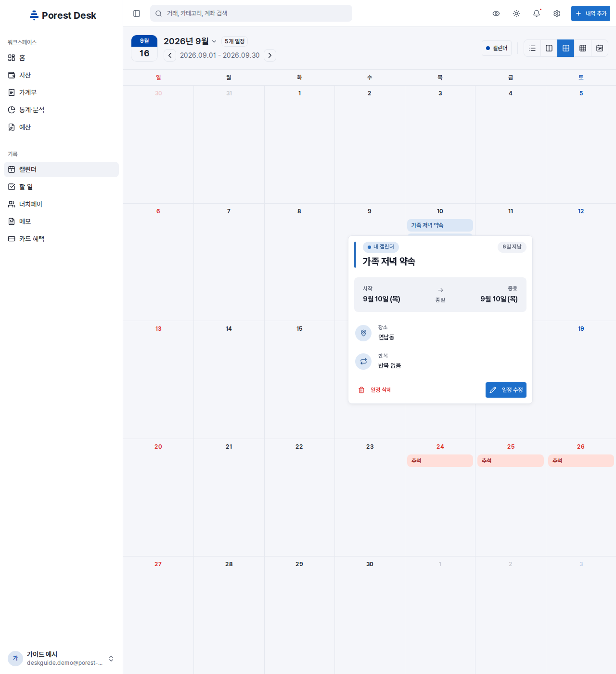
Task: Click the 내역 추가 button
Action: (x=590, y=13)
